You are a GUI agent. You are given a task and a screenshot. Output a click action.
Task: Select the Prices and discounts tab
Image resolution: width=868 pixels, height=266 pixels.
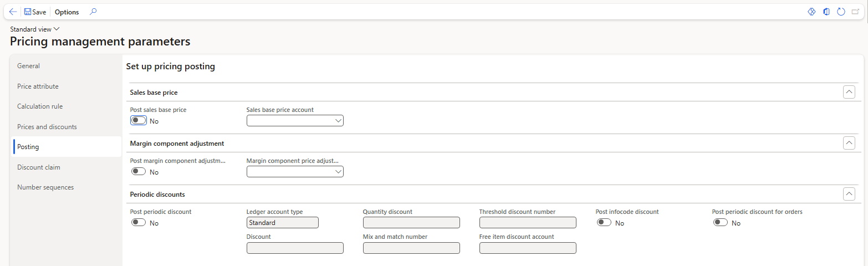[x=67, y=127]
